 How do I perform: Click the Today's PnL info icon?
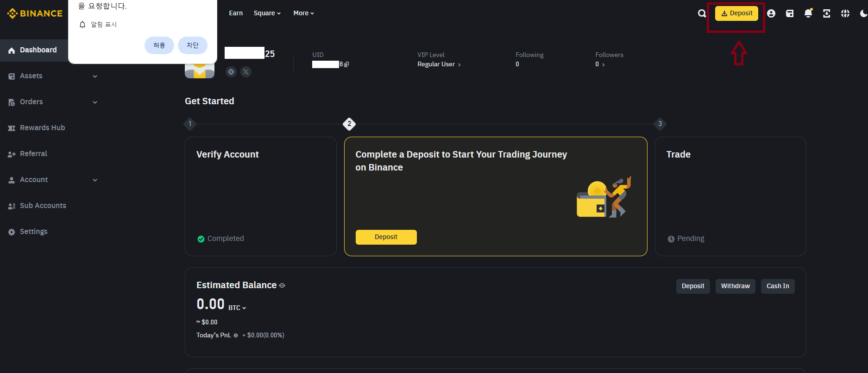click(236, 335)
